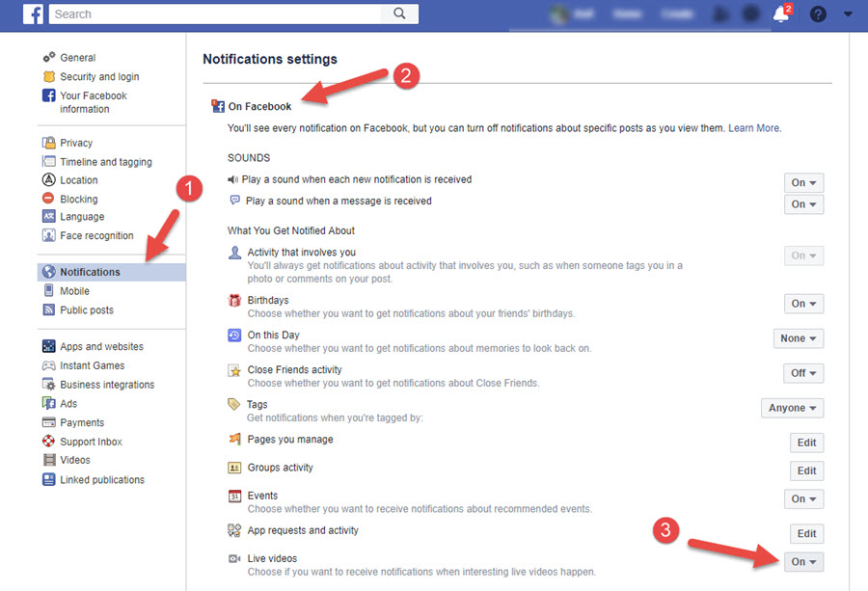This screenshot has width=868, height=591.
Task: Click the Your Facebook information icon
Action: (49, 95)
